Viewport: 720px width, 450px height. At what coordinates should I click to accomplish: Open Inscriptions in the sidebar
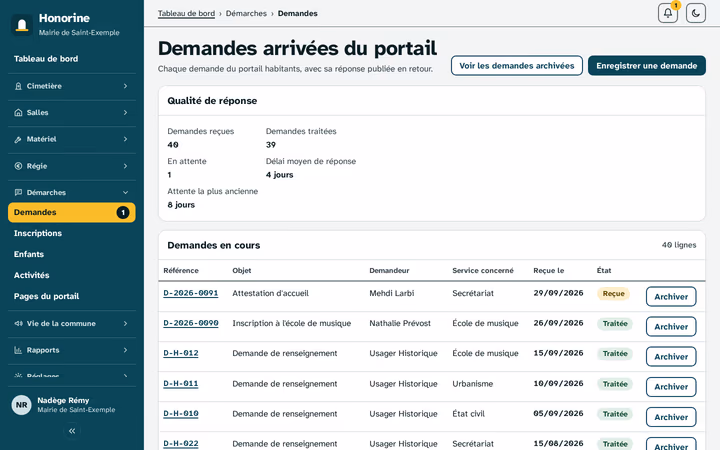72,233
